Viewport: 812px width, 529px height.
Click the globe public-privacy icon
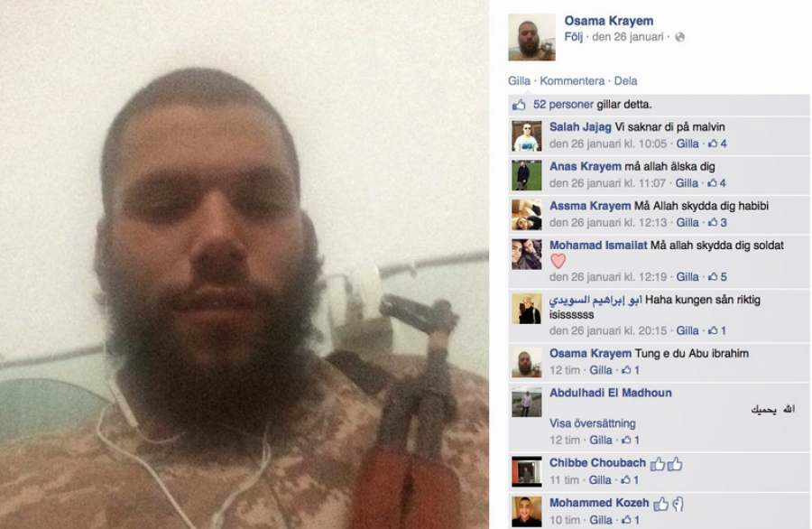680,37
